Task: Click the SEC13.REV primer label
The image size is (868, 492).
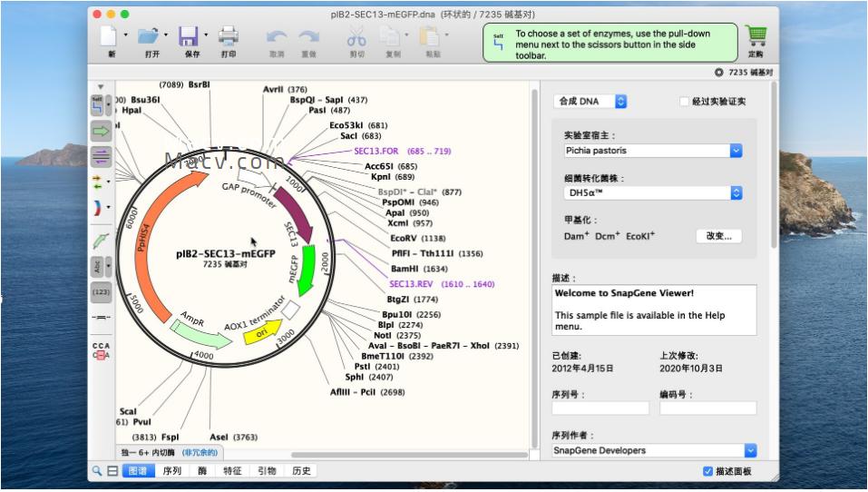Action: [x=411, y=284]
